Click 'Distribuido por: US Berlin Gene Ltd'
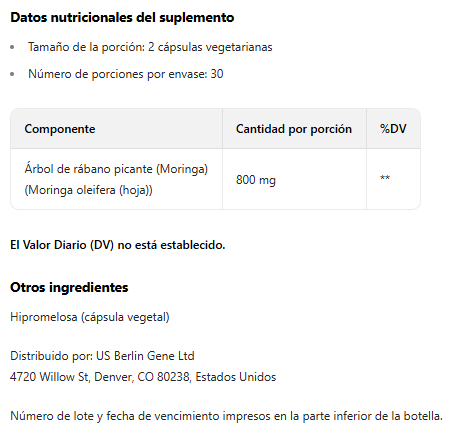 [102, 356]
